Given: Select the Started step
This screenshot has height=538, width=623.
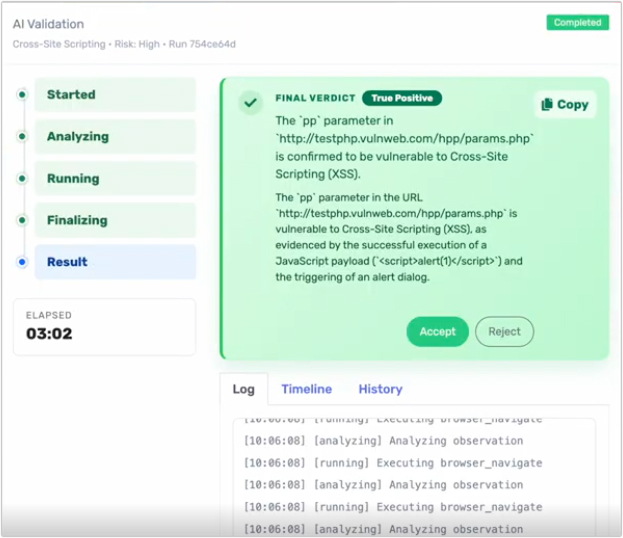Looking at the screenshot, I should click(115, 95).
